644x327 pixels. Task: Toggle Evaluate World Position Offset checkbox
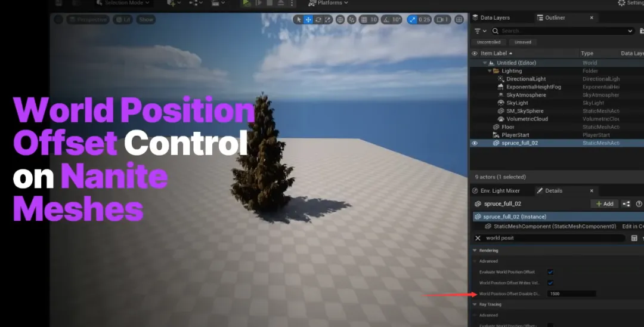pyautogui.click(x=550, y=272)
